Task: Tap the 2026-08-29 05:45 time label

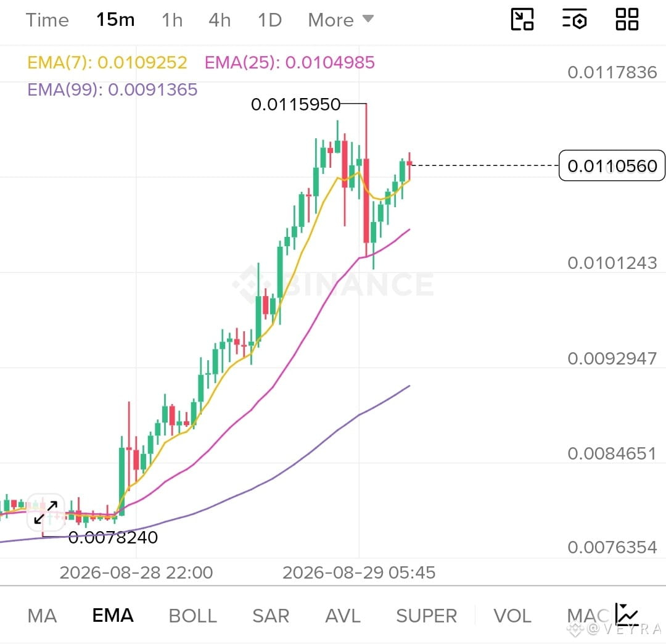Action: 359,572
